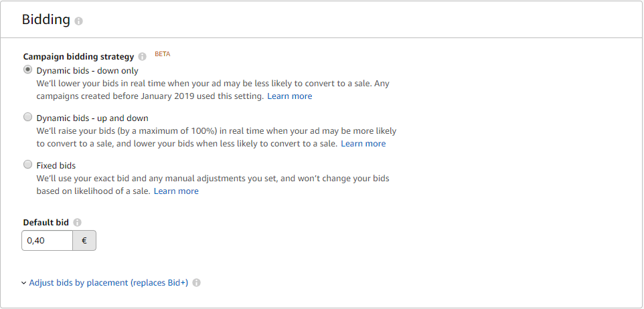Image resolution: width=644 pixels, height=309 pixels.
Task: Enable the Fixed bids radio button
Action: [x=27, y=165]
